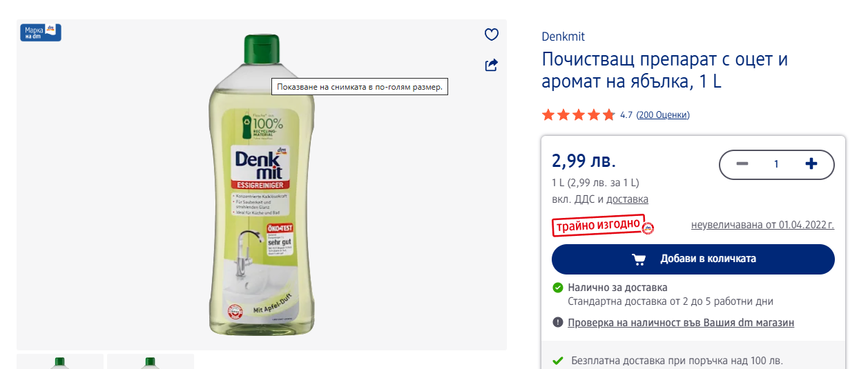The image size is (868, 369).
Task: Click the info icon beside store availability
Action: pos(558,323)
